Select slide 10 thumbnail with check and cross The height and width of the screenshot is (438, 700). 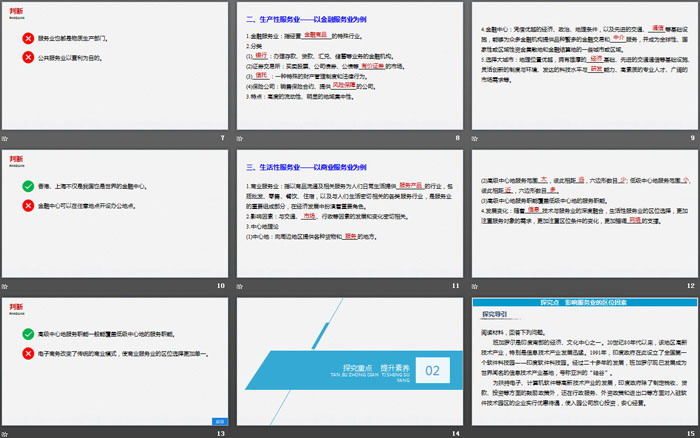coord(115,214)
